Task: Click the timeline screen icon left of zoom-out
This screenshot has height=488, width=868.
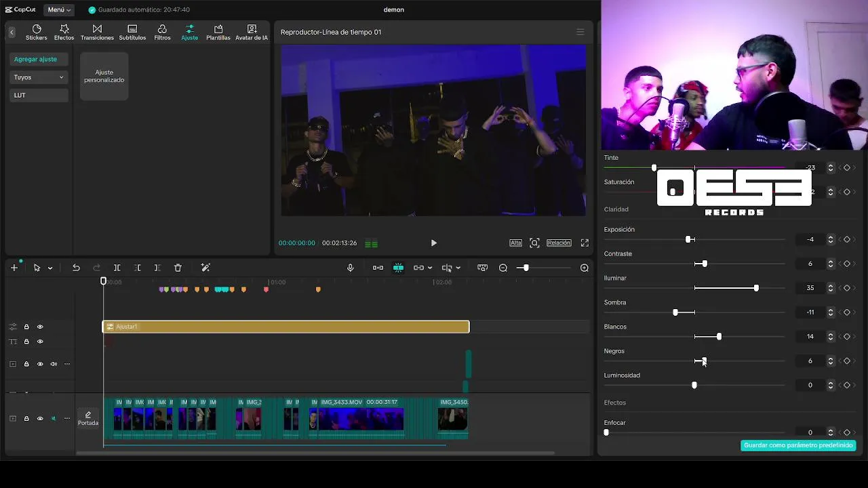Action: click(482, 268)
